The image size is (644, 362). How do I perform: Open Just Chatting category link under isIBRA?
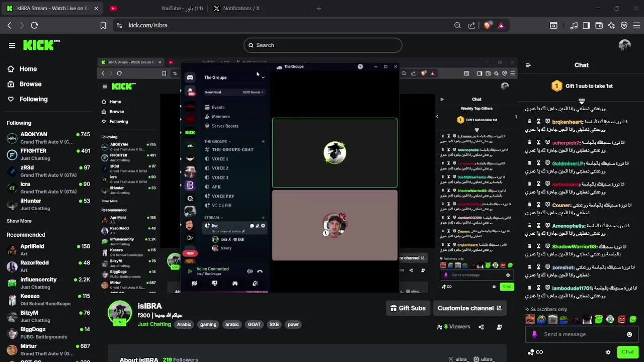coord(154,324)
